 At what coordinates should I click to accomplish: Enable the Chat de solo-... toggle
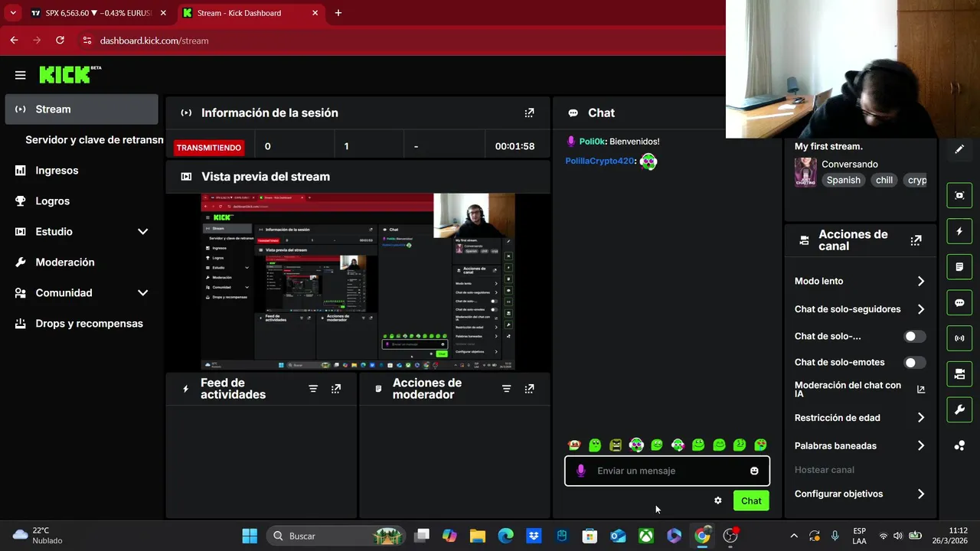point(914,336)
